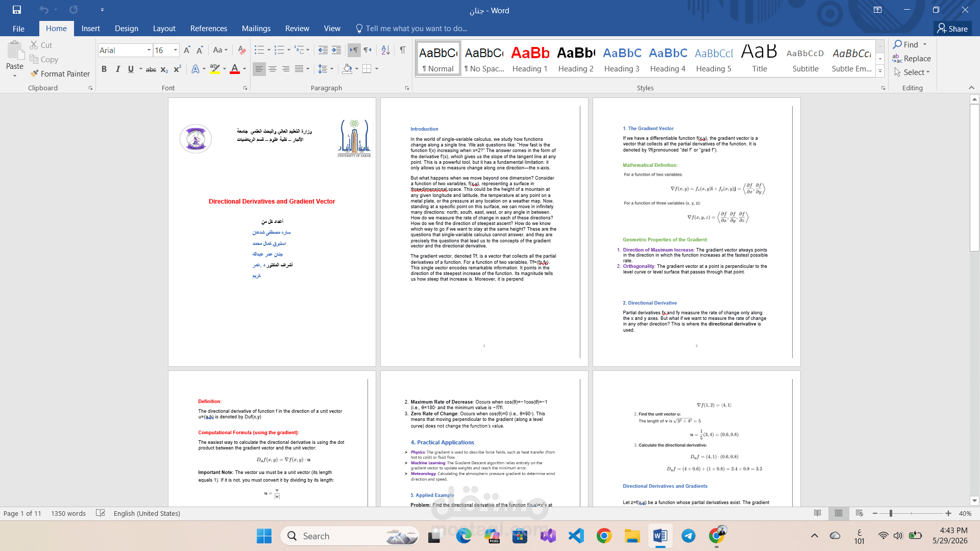Screen dimensions: 980x551
Task: Open the font size dropdown
Action: pyautogui.click(x=176, y=50)
